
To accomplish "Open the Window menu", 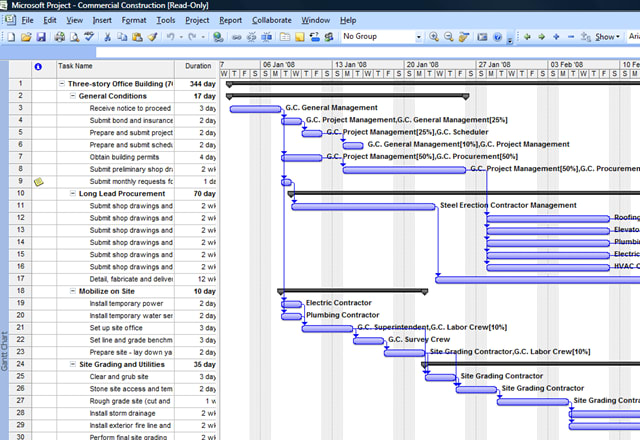I will click(316, 20).
